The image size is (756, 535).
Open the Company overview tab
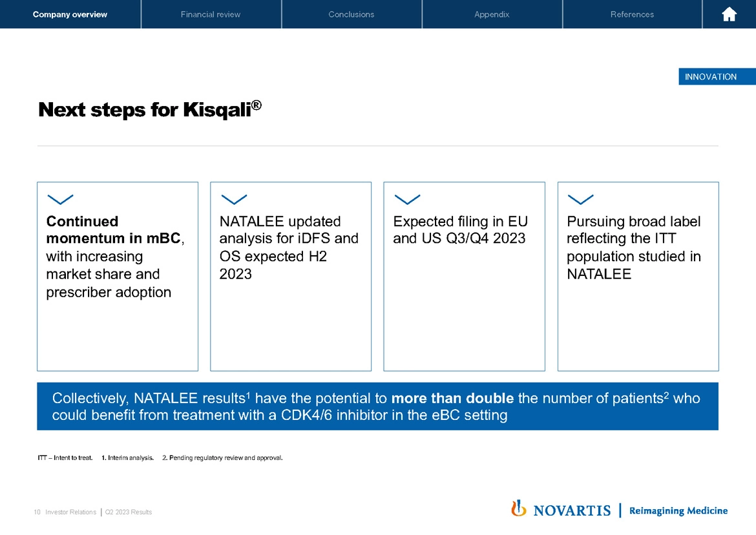[70, 14]
